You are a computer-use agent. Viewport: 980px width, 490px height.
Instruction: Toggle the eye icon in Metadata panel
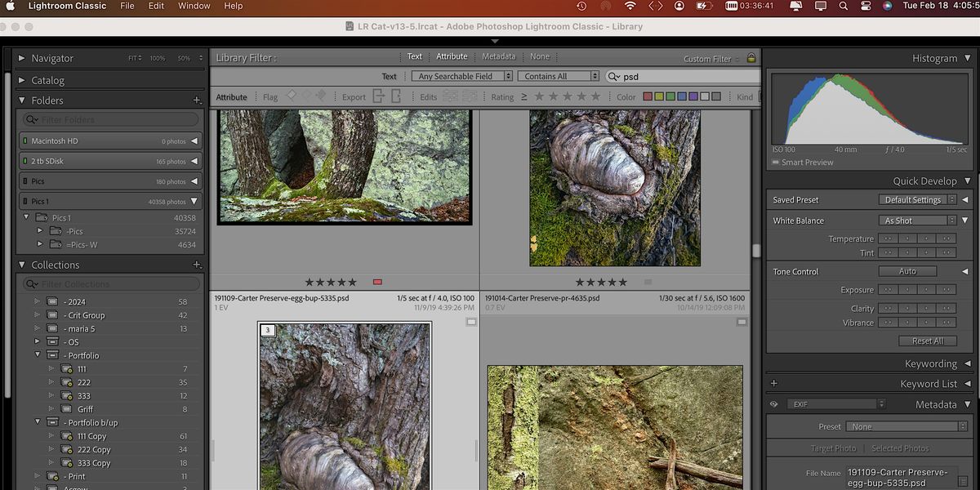[773, 404]
